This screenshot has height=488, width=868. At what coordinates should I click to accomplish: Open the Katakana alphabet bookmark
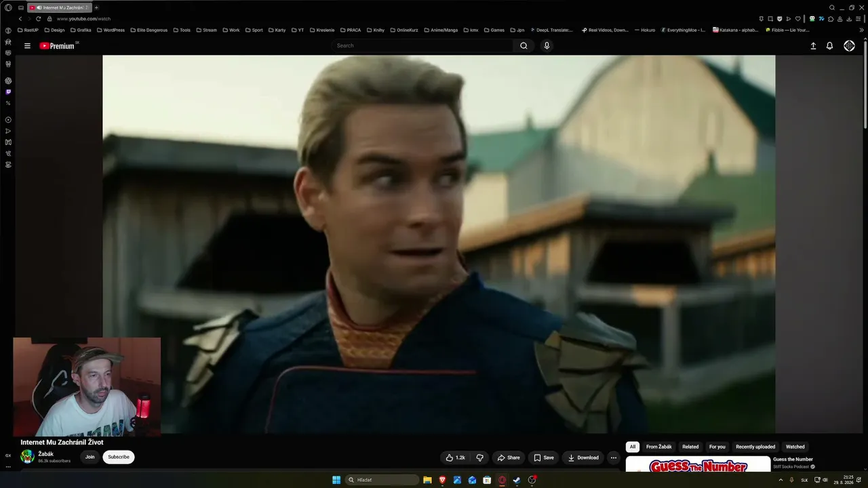736,30
